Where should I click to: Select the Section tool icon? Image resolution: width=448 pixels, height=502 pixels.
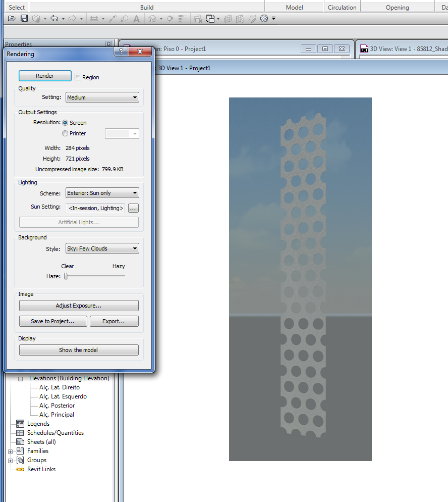[x=170, y=19]
